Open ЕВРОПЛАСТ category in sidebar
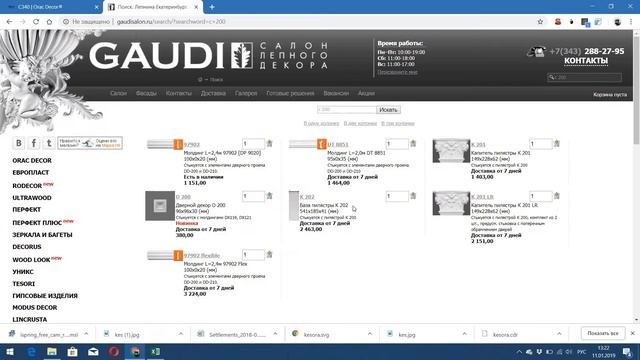 point(31,173)
